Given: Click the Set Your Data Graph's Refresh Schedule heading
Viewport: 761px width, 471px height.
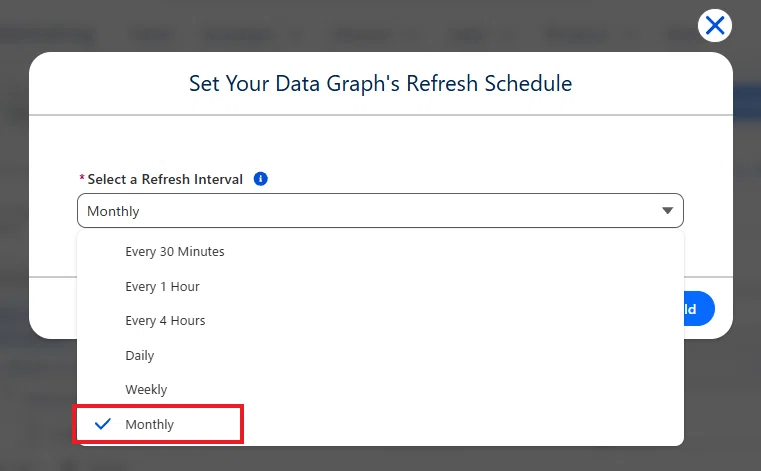Looking at the screenshot, I should tap(380, 84).
